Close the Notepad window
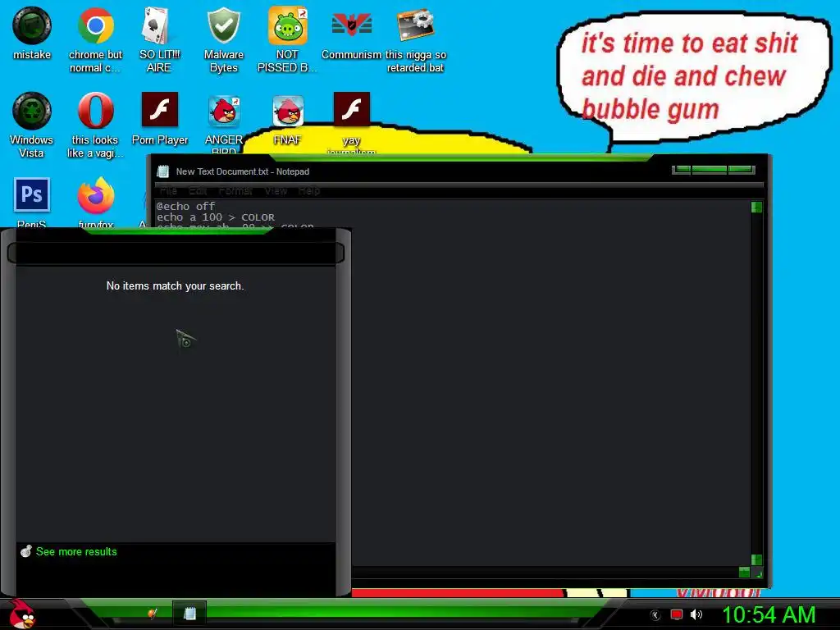Image resolution: width=840 pixels, height=630 pixels. coord(741,170)
